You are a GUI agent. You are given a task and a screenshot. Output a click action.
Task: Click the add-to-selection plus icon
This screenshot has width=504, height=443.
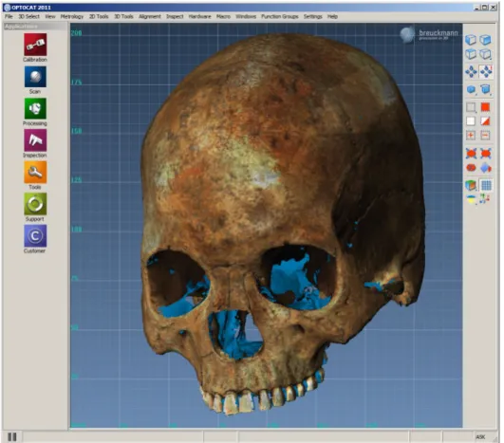coord(471,136)
